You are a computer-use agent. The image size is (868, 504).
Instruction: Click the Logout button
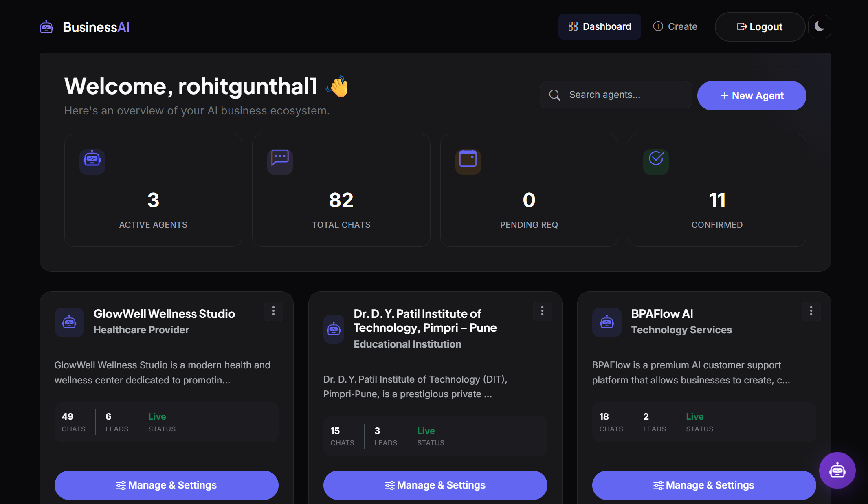760,26
